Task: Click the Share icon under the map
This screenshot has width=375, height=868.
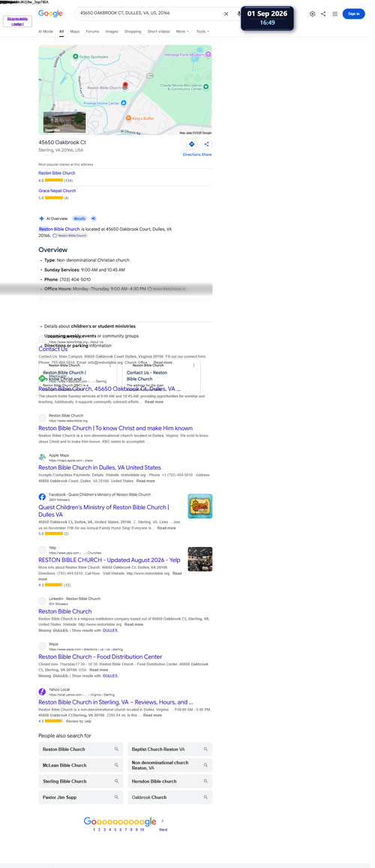Action: point(206,144)
